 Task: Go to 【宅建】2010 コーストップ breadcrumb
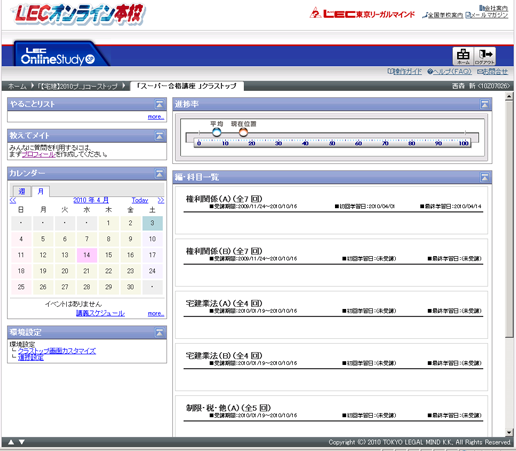click(x=77, y=86)
